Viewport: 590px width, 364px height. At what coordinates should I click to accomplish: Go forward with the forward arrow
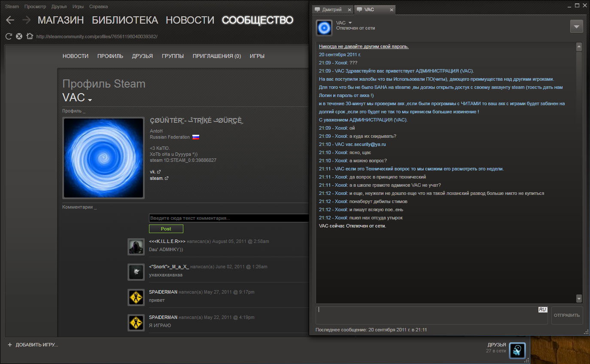click(x=26, y=20)
